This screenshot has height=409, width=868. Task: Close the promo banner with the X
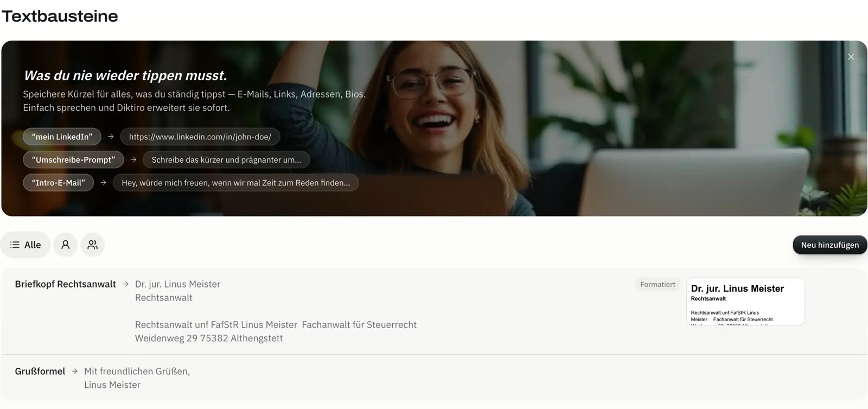click(851, 57)
